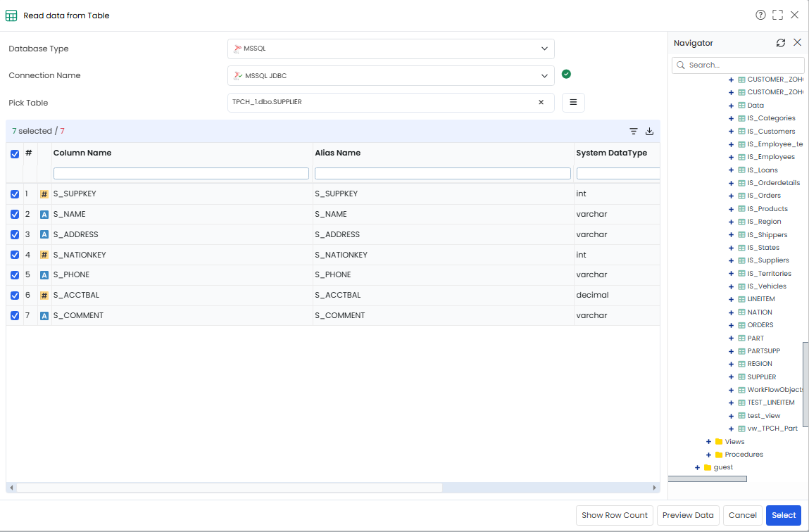Open the help question mark icon

(x=760, y=15)
